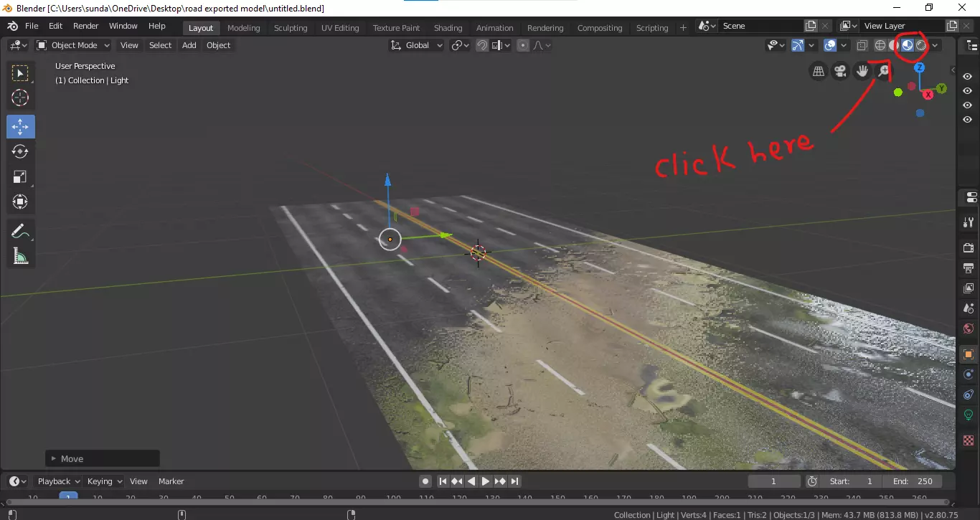The height and width of the screenshot is (520, 980).
Task: Jump to previous keyframe
Action: 456,481
